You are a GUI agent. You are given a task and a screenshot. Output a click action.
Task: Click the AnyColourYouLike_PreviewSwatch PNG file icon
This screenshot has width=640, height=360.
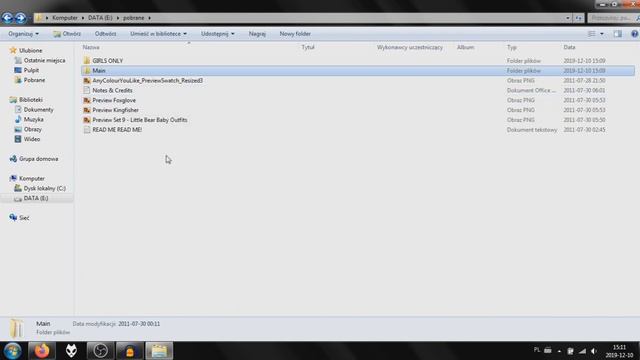pyautogui.click(x=87, y=80)
